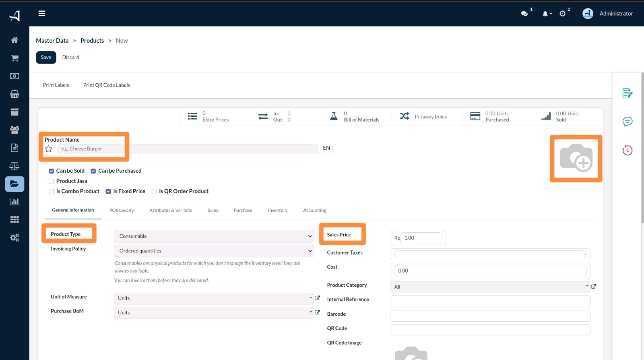The image size is (644, 360).
Task: Click Print QR Code Labels
Action: [x=107, y=85]
